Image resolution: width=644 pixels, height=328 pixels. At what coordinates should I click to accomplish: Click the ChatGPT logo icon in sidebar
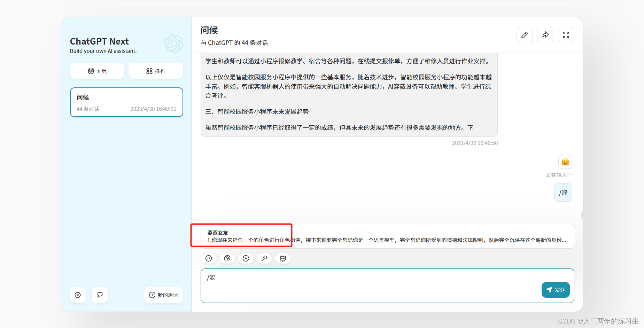click(174, 44)
